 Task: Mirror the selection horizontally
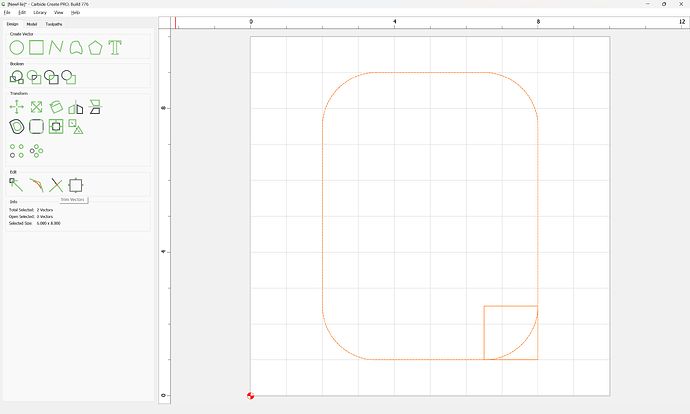pos(76,107)
